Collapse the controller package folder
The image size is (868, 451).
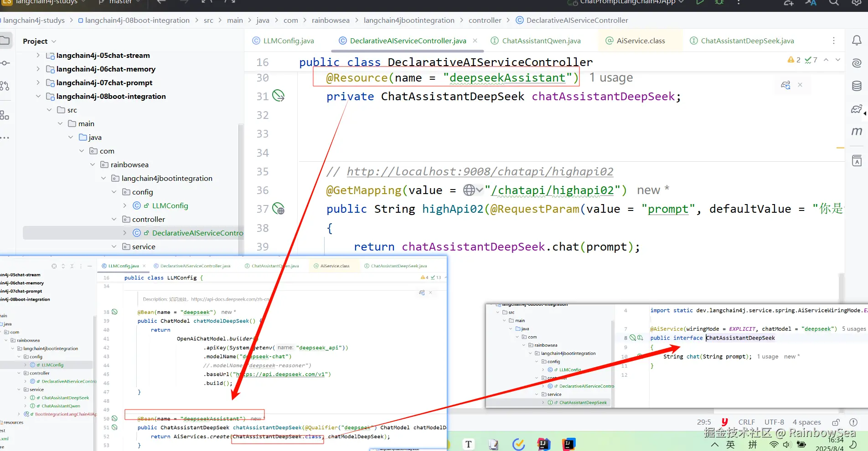point(114,219)
